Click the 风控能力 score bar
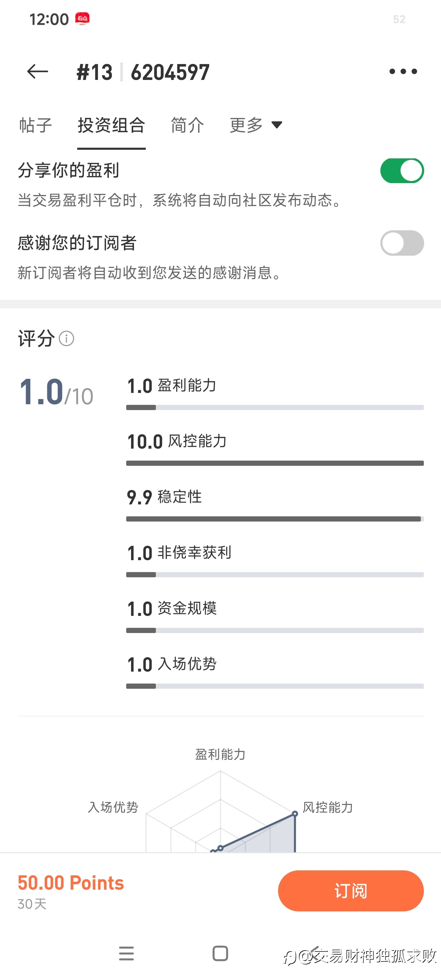Image resolution: width=441 pixels, height=980 pixels. pos(275,463)
